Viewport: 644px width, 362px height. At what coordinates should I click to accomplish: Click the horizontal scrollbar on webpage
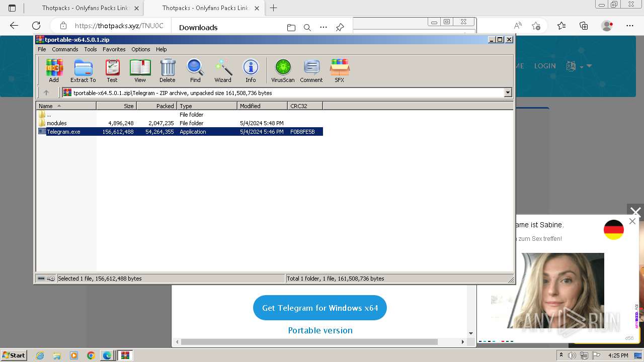[x=309, y=342]
